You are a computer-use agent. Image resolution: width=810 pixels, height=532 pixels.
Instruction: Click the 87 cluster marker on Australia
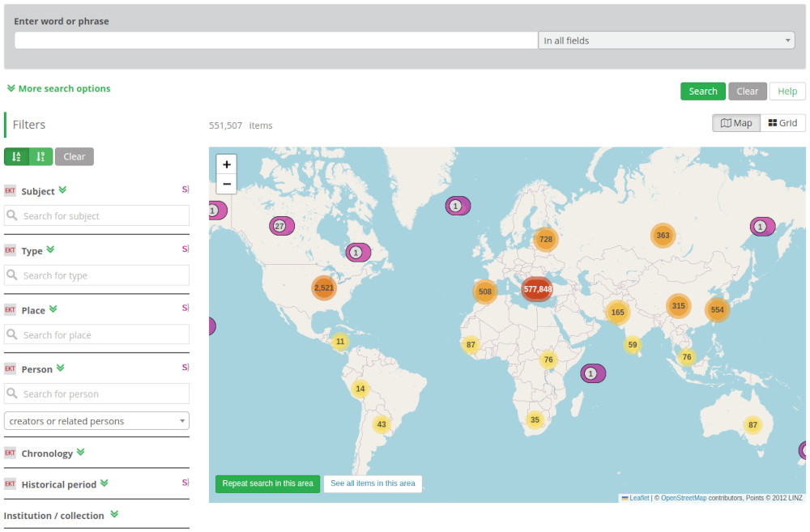pos(752,425)
